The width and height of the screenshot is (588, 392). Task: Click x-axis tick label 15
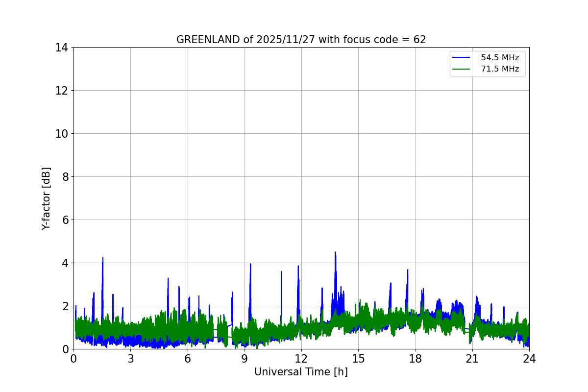pos(358,359)
